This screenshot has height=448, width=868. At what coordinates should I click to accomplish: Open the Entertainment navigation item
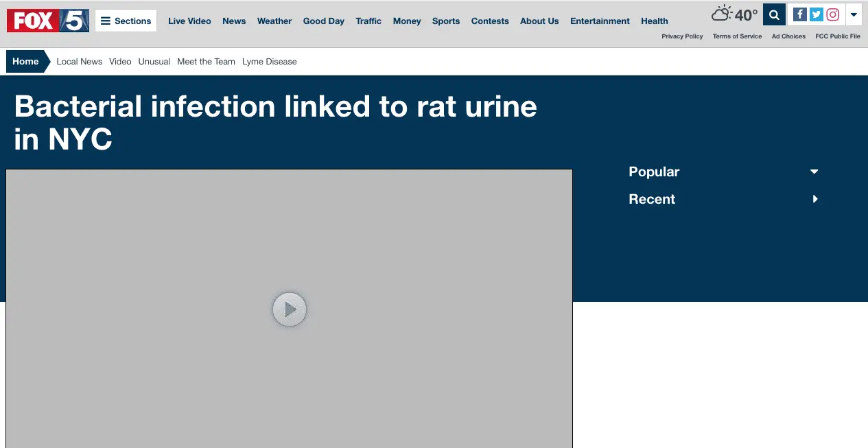coord(600,21)
